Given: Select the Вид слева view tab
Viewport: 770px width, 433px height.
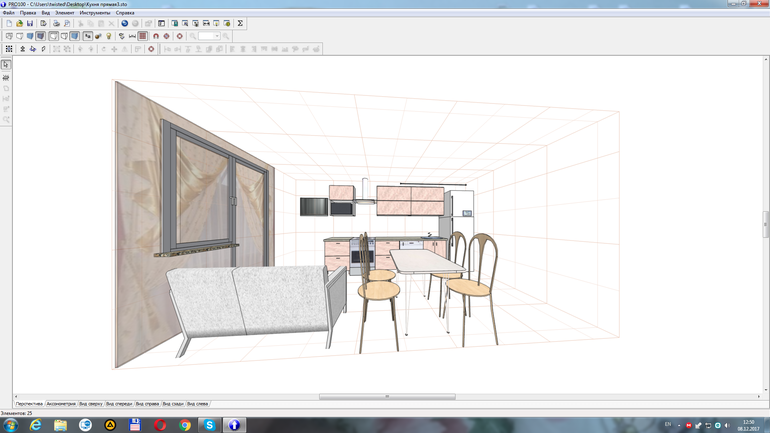Looking at the screenshot, I should [197, 404].
